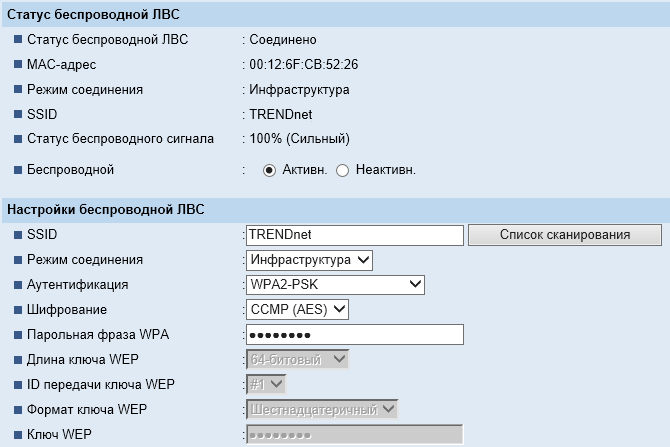Select the Активн. radio button

[269, 170]
